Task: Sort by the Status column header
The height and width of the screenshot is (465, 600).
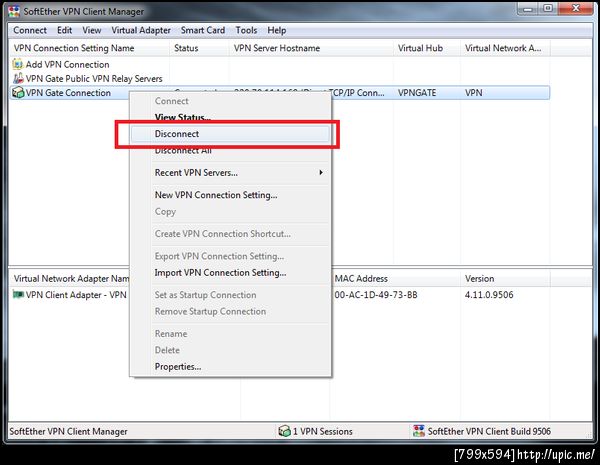Action: point(199,48)
